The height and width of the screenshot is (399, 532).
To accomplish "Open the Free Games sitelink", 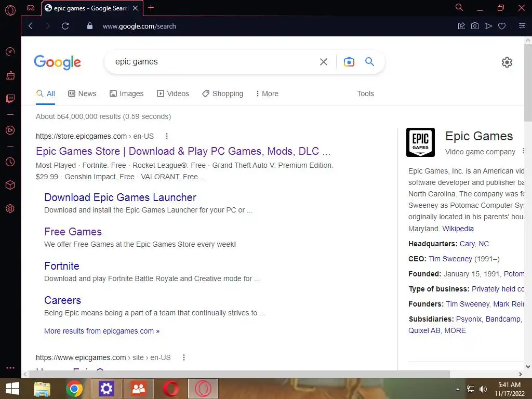I will click(x=73, y=232).
